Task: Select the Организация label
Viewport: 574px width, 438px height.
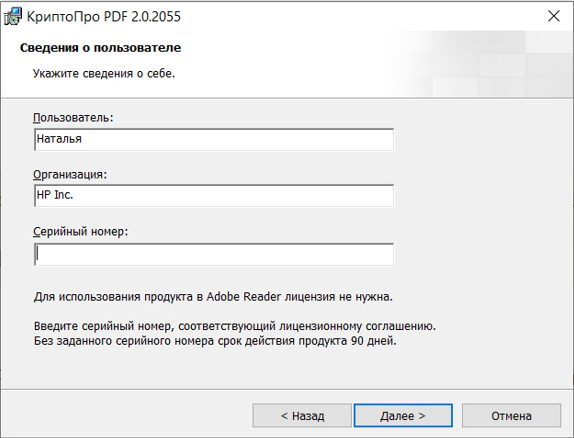Action: pos(70,175)
